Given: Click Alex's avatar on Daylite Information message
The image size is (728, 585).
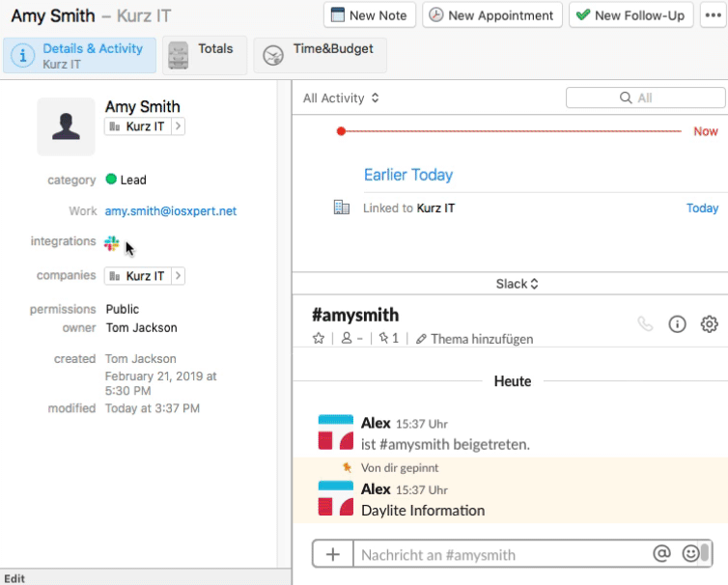Looking at the screenshot, I should point(336,498).
